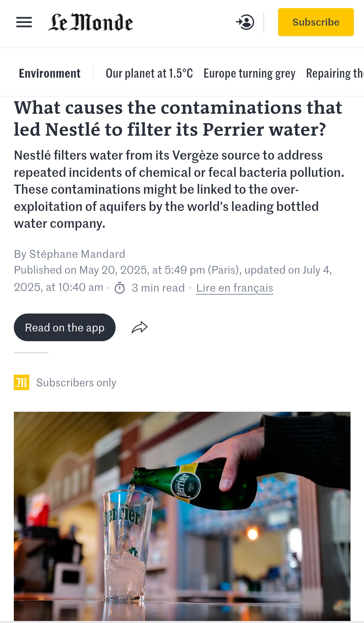Click the Perrier bottle article photo
This screenshot has height=623, width=364.
182,516
